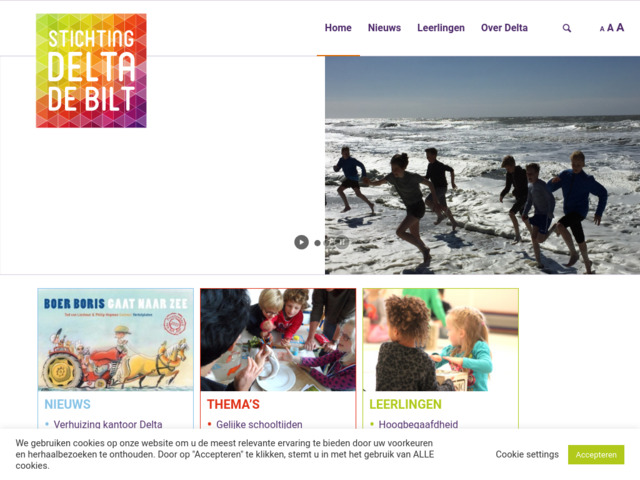
Task: Accept all cookies with Accepteren button
Action: point(596,454)
